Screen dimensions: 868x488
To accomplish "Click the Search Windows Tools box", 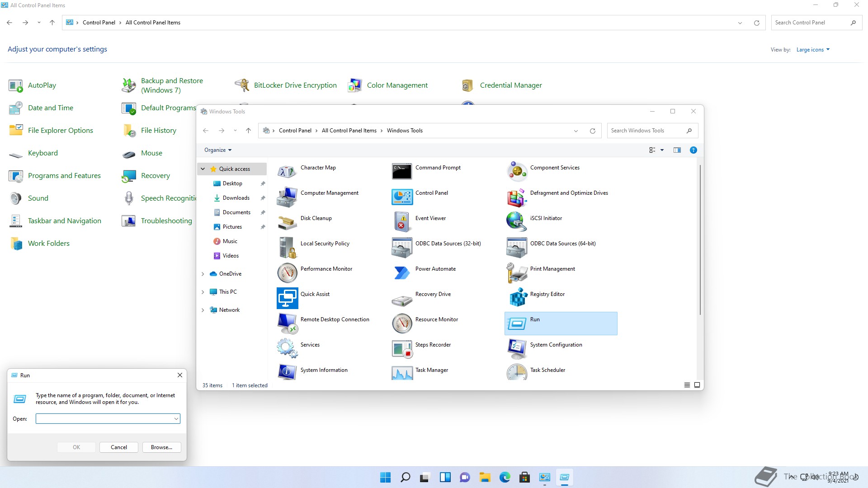I will [x=652, y=131].
